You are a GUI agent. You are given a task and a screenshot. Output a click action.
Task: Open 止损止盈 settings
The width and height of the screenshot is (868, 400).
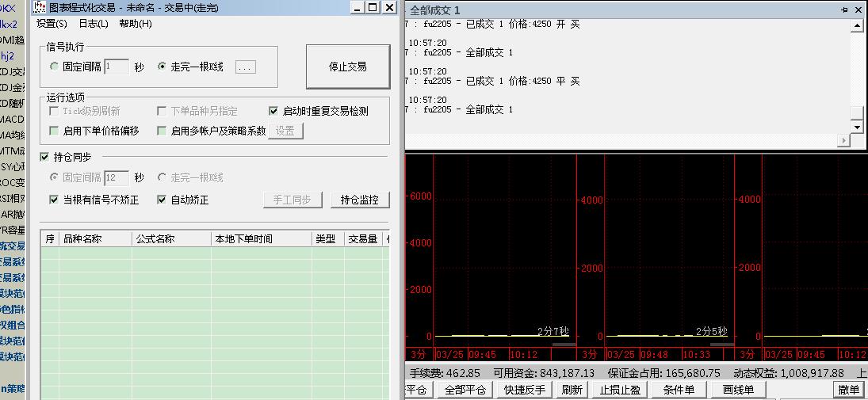[x=620, y=390]
